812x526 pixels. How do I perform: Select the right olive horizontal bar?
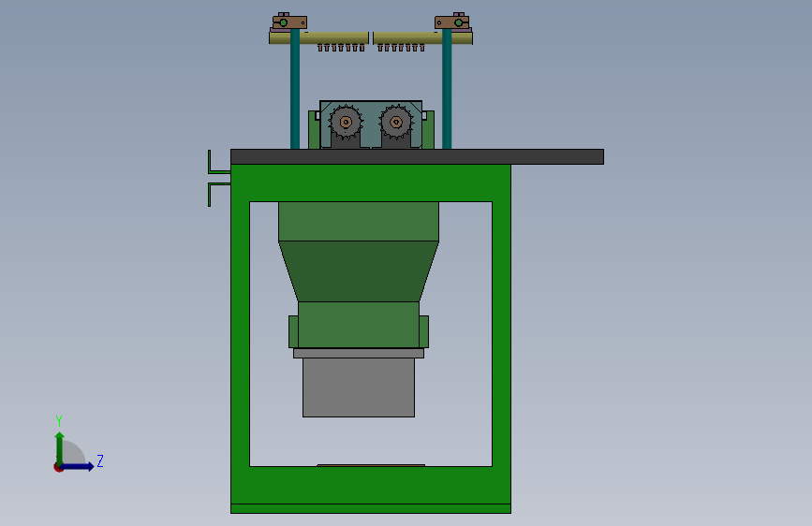click(422, 37)
